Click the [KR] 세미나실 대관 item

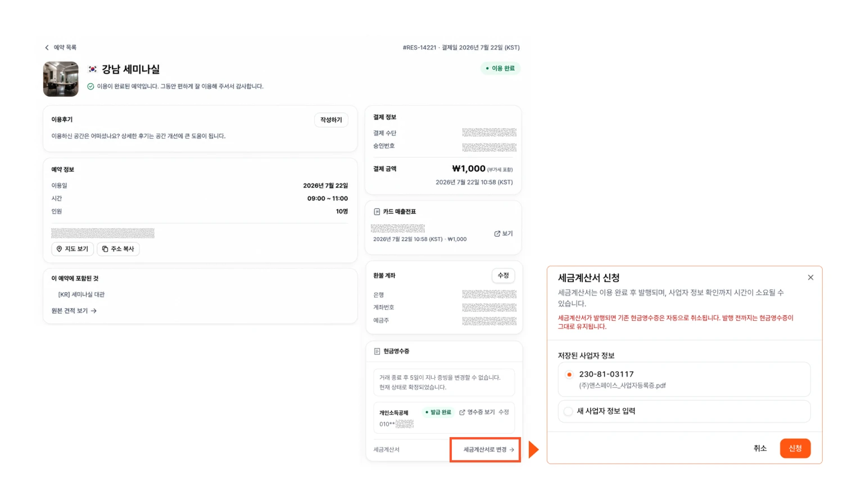pyautogui.click(x=81, y=294)
